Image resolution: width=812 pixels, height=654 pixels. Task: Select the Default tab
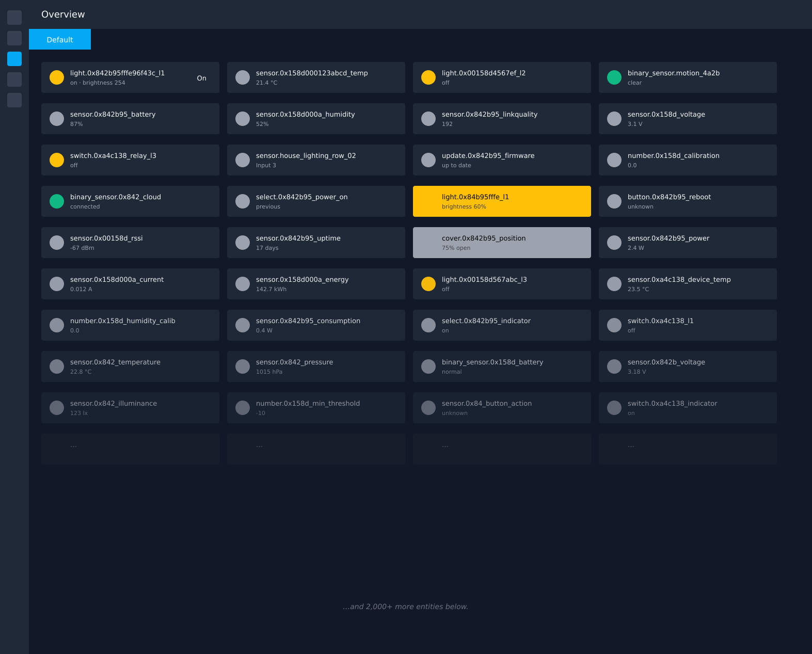pyautogui.click(x=60, y=39)
